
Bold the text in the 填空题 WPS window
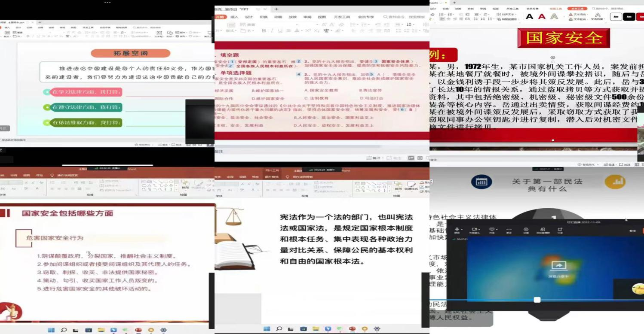[264, 30]
